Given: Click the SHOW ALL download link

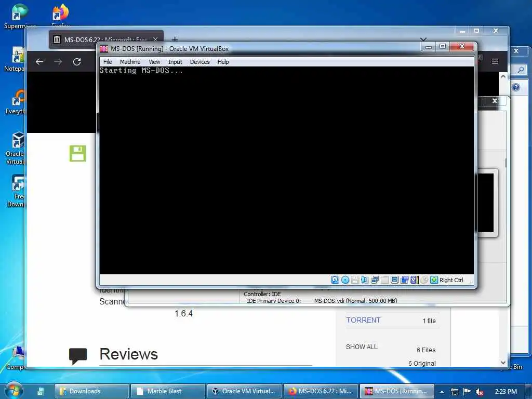Looking at the screenshot, I should (x=362, y=347).
